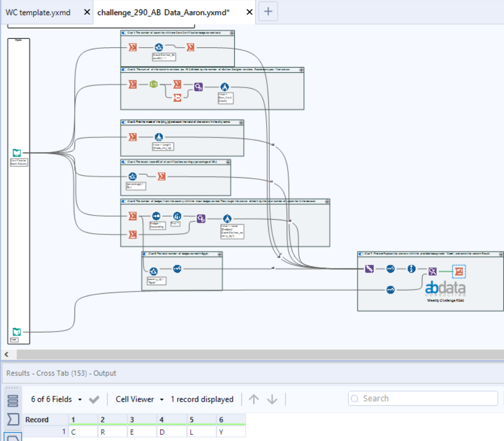Disable the Clue 2 tool container toggle

coord(124,69)
